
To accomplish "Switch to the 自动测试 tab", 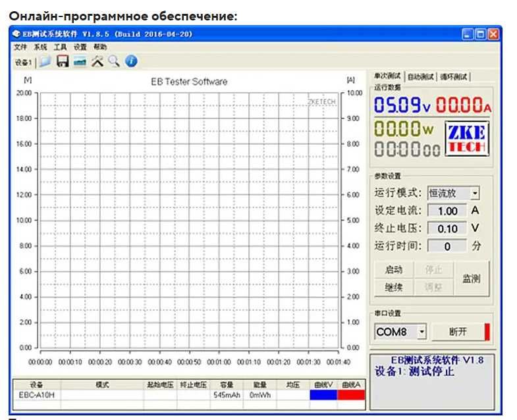I will click(x=420, y=77).
